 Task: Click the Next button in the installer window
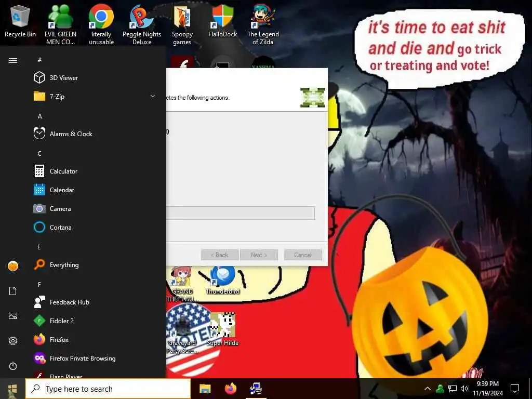point(259,255)
